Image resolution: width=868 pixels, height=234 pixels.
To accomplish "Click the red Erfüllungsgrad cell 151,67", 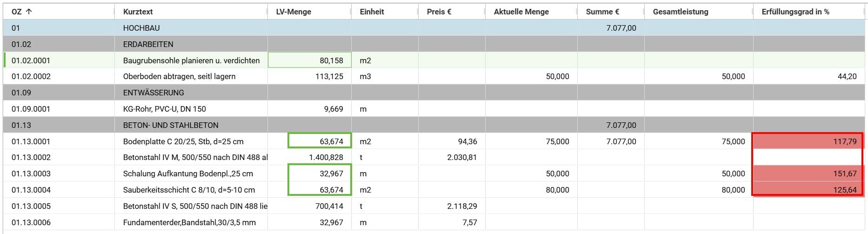I will click(x=807, y=174).
